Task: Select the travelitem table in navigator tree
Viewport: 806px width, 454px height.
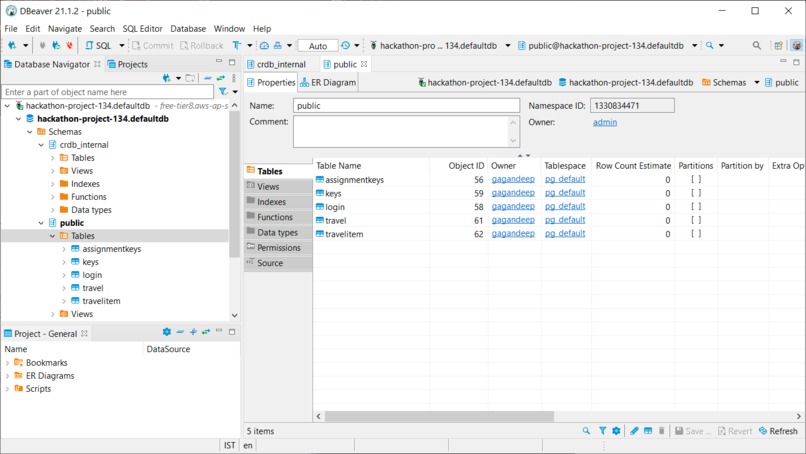Action: tap(101, 301)
